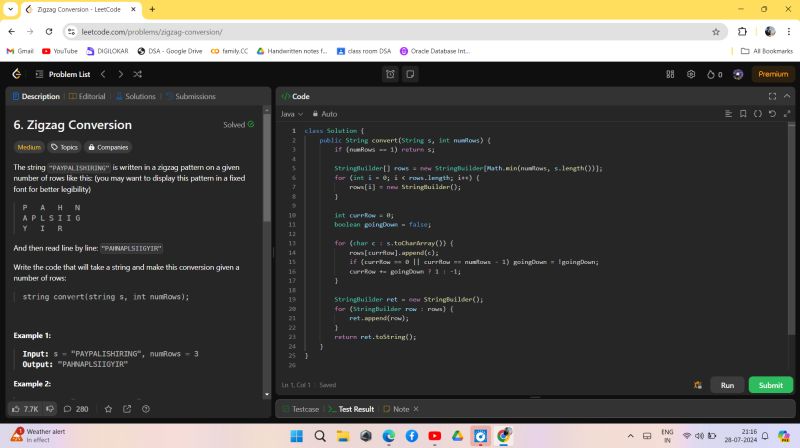Open the 280 comments discussion
Viewport: 800px width, 448px height.
[x=76, y=409]
